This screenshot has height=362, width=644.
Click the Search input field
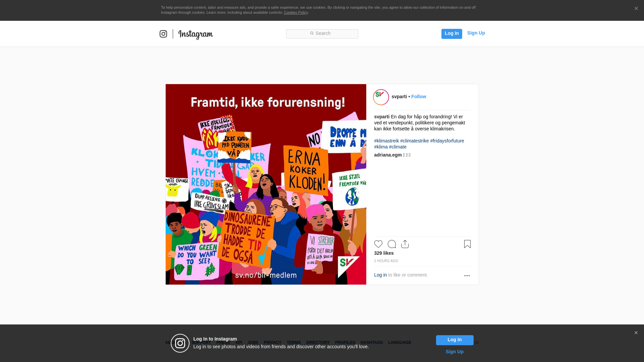(322, 34)
